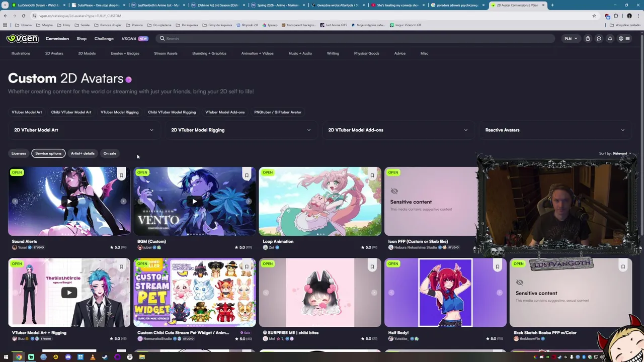Image resolution: width=644 pixels, height=362 pixels.
Task: Open File Explorer from the taskbar
Action: 142,357
